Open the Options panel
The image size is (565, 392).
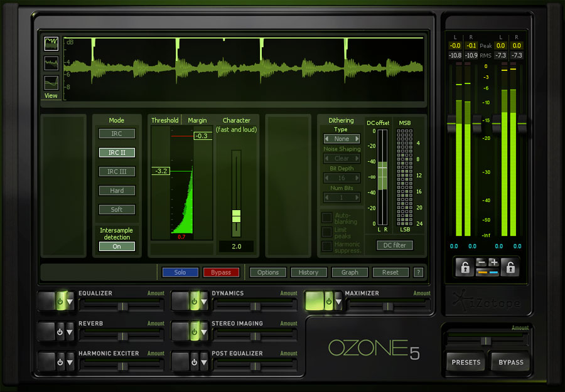click(x=267, y=272)
